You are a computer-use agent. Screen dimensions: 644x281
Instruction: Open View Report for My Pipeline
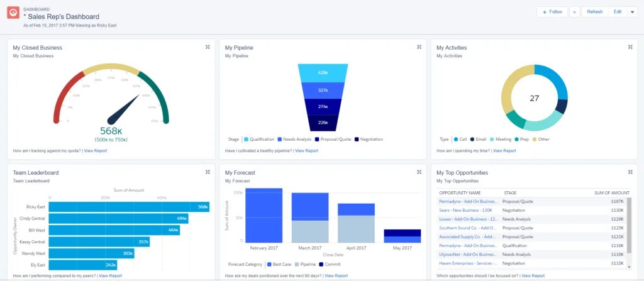pyautogui.click(x=307, y=151)
